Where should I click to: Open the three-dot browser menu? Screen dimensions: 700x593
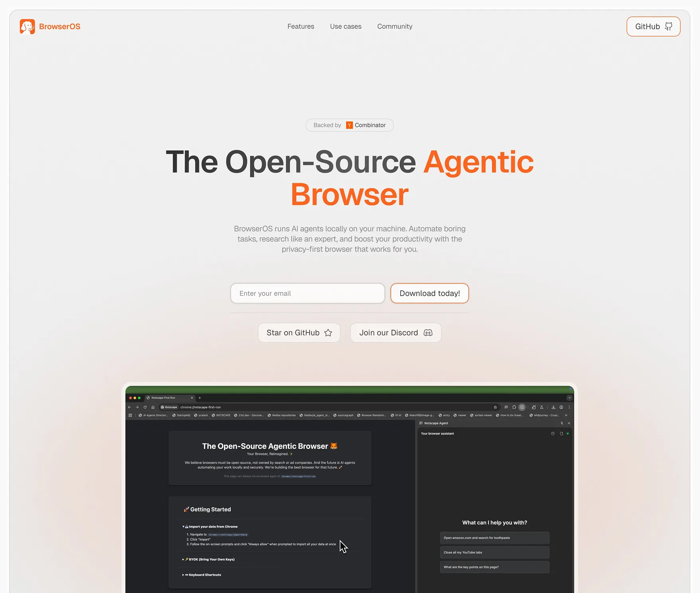pos(569,407)
